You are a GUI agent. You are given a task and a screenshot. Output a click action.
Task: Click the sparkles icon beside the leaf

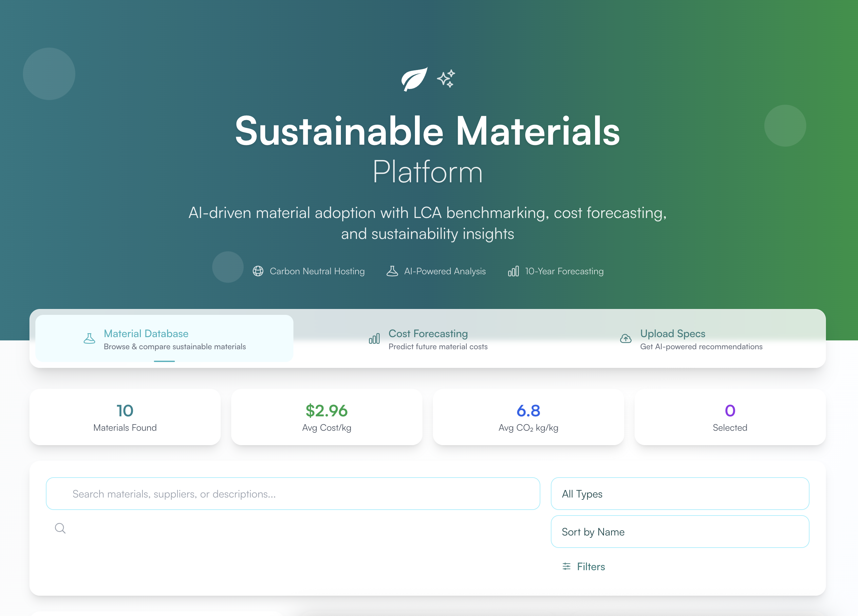[446, 79]
